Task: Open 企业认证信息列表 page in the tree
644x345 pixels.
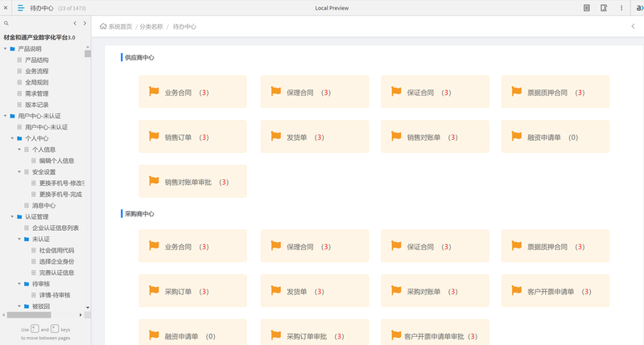Action: (x=56, y=228)
